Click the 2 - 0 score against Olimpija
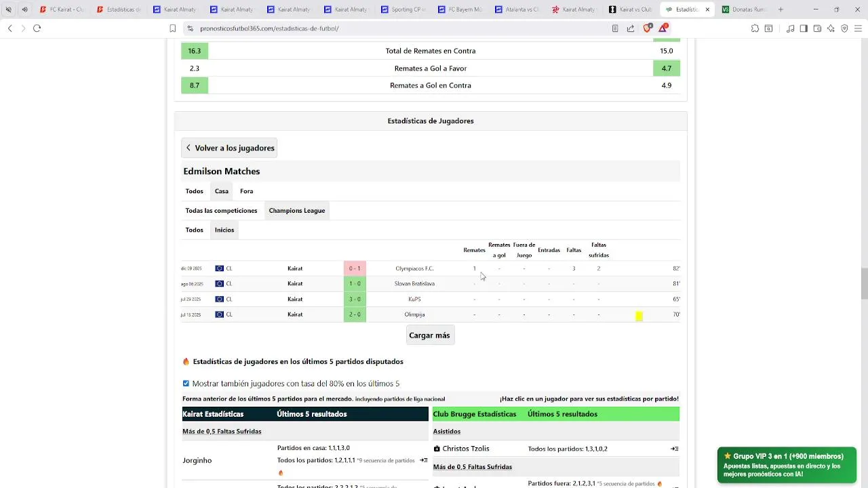The height and width of the screenshot is (488, 868). (355, 314)
